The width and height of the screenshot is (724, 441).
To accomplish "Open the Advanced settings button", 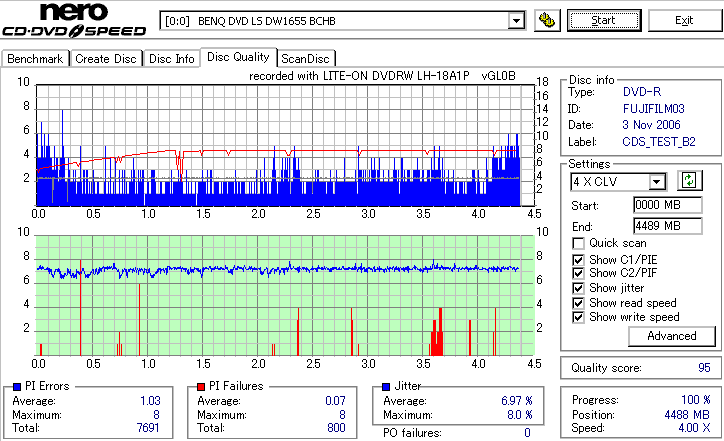I will (x=672, y=336).
